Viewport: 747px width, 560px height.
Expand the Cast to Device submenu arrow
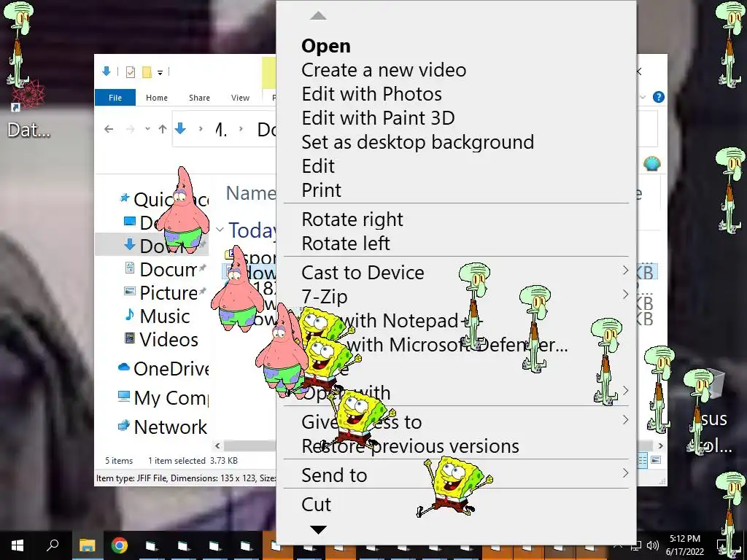[625, 271]
